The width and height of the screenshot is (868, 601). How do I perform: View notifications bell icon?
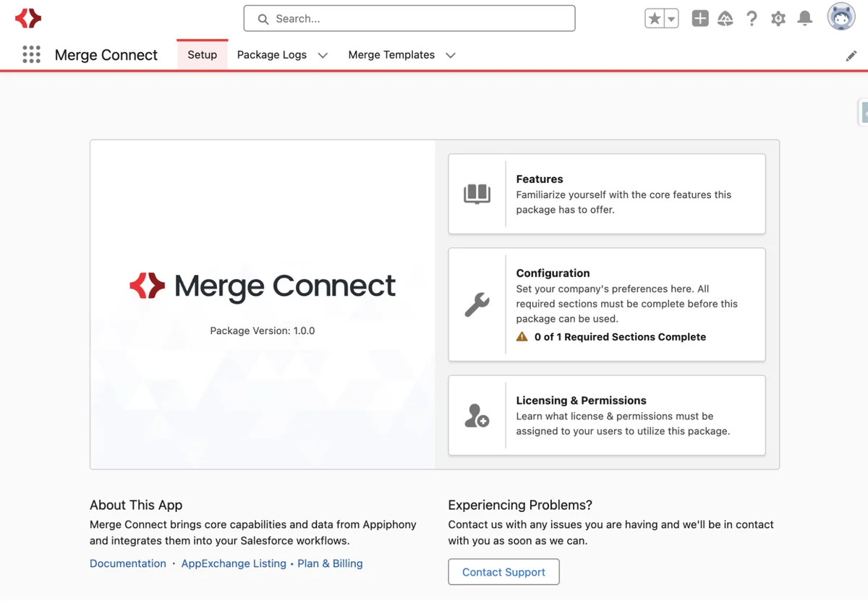click(x=804, y=19)
